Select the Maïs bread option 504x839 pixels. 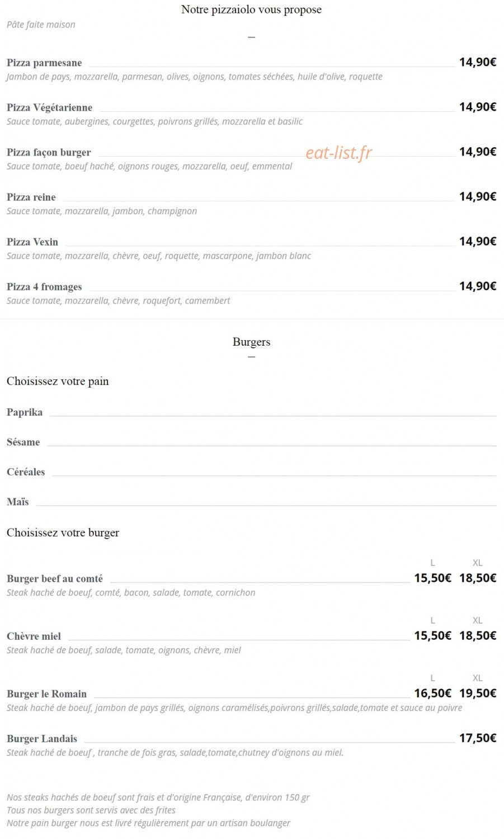click(18, 502)
